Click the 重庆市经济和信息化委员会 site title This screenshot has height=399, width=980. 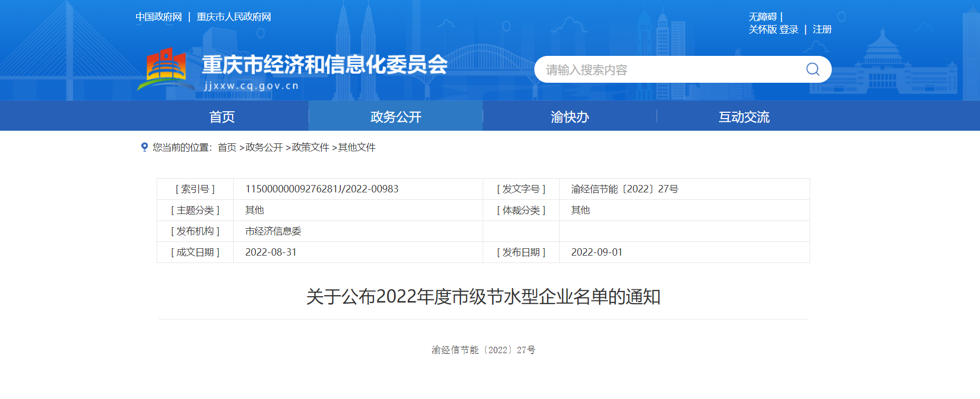click(x=324, y=65)
